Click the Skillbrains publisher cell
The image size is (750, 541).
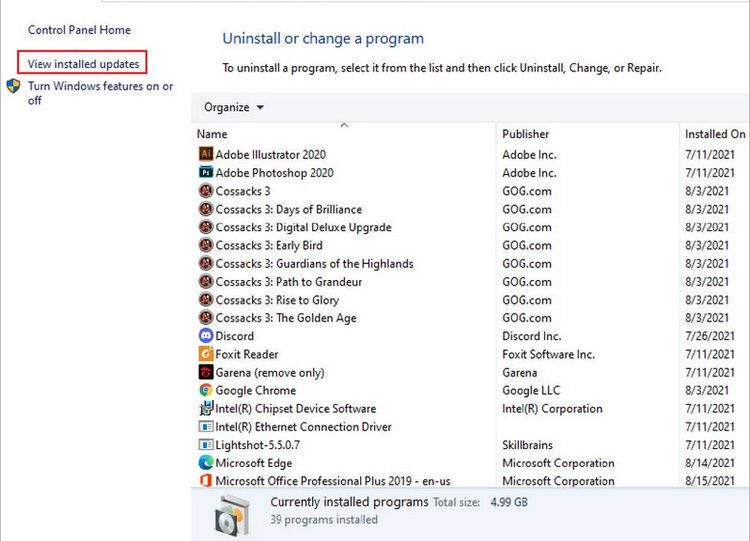(x=527, y=445)
